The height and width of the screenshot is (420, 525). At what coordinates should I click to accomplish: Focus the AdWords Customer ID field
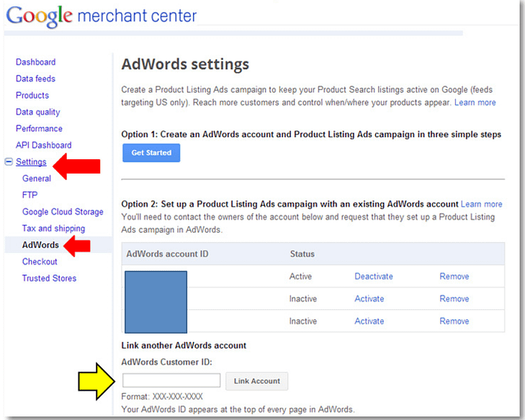click(171, 380)
